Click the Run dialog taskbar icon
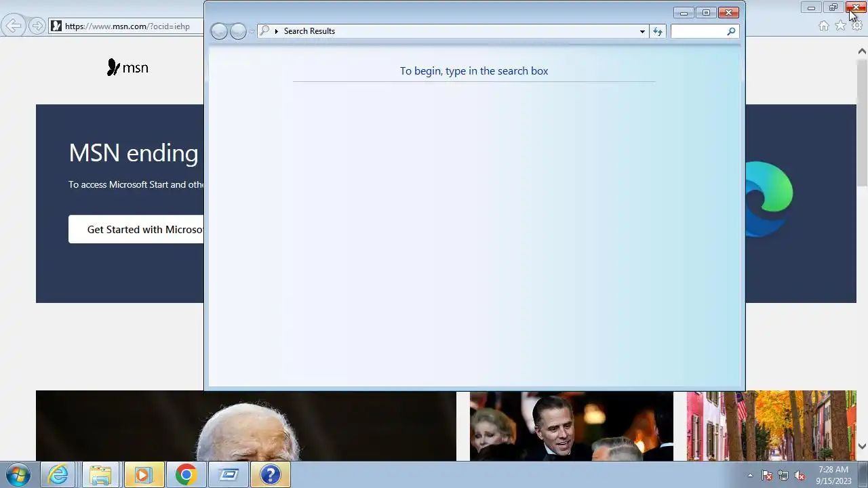Screen dimensions: 868x488 [x=229, y=474]
